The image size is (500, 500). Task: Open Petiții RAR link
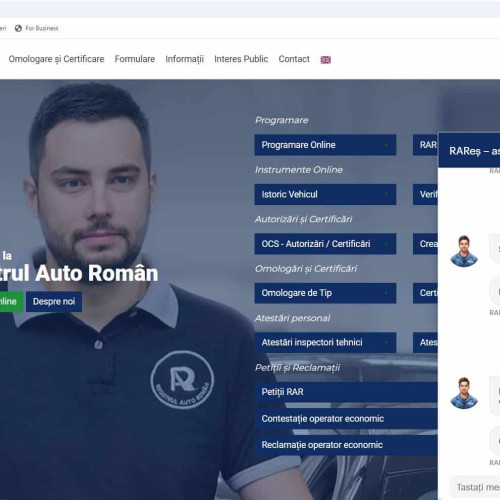[346, 392]
